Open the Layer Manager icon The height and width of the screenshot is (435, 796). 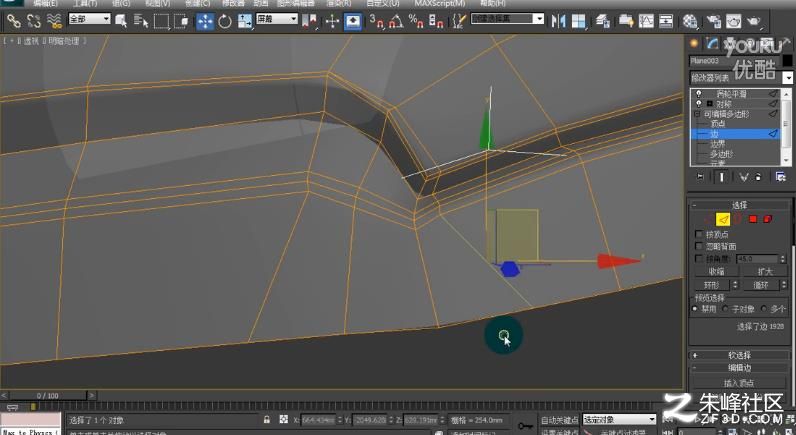tap(603, 21)
